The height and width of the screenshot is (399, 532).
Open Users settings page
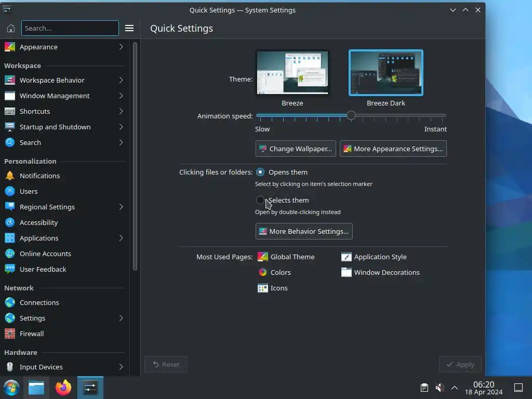tap(64, 191)
